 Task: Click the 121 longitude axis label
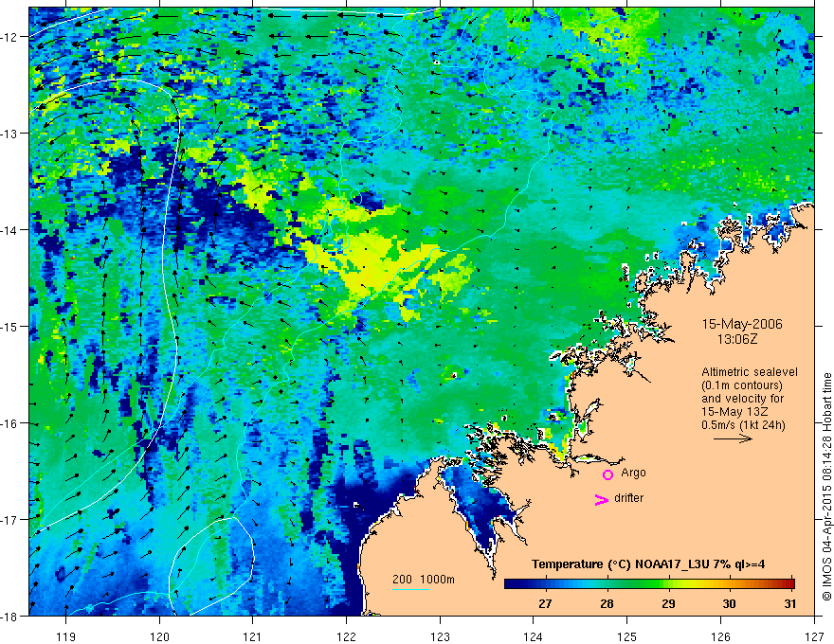[253, 637]
